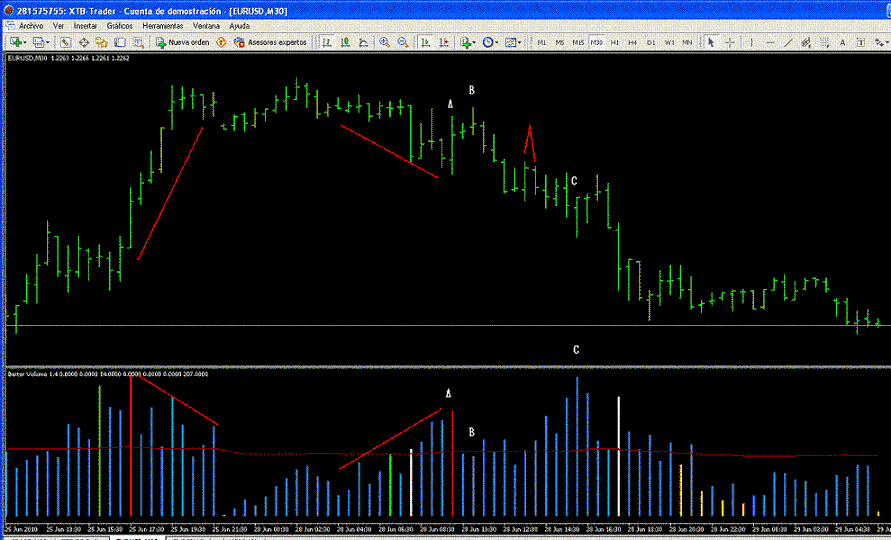
Task: Expand the chart templates dropdown
Action: pyautogui.click(x=519, y=43)
